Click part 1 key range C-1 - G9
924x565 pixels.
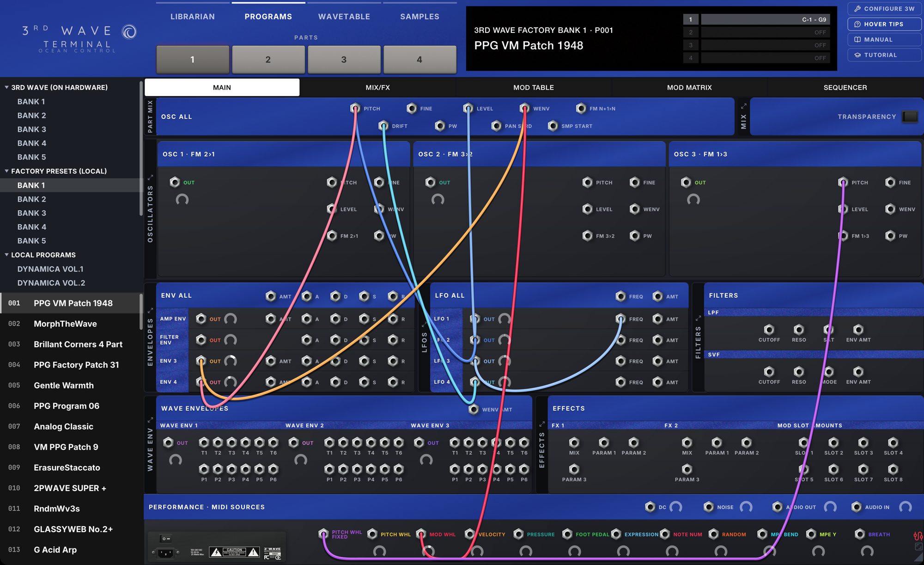pyautogui.click(x=765, y=19)
